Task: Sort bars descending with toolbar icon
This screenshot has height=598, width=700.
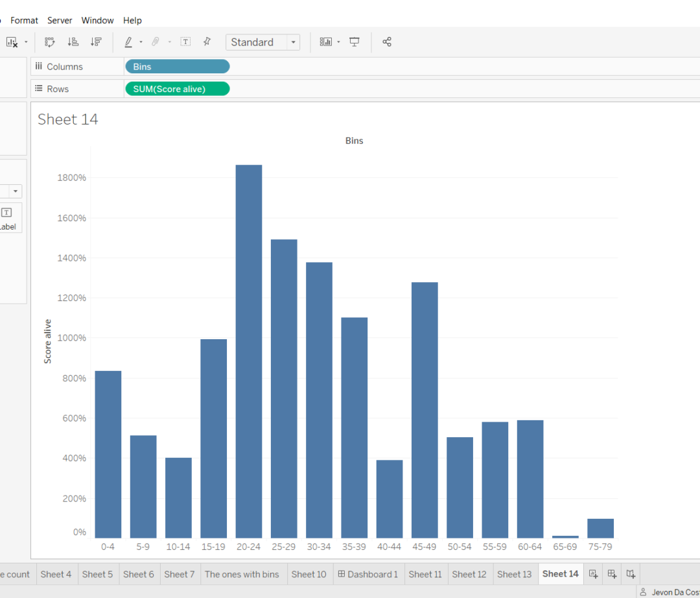Action: coord(96,42)
